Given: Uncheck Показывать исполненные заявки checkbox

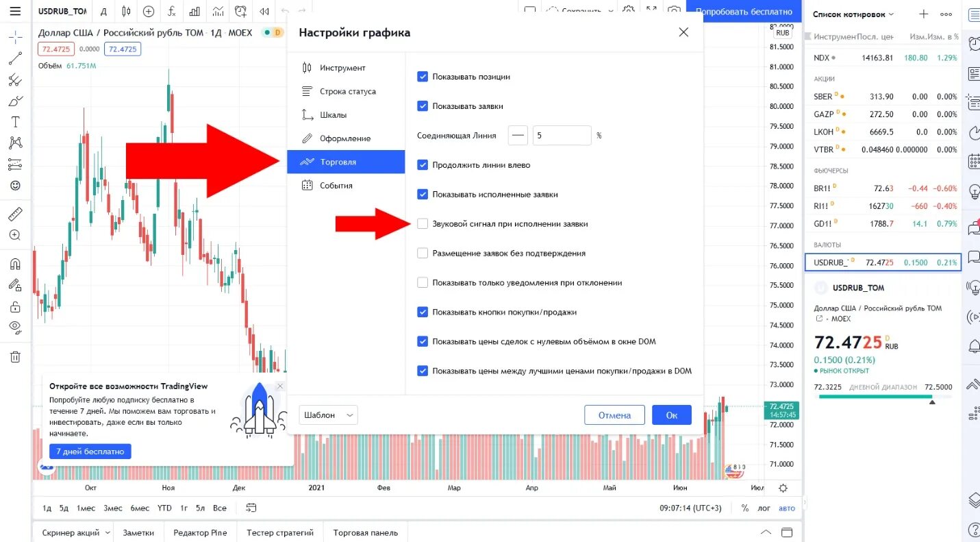Looking at the screenshot, I should click(x=423, y=195).
